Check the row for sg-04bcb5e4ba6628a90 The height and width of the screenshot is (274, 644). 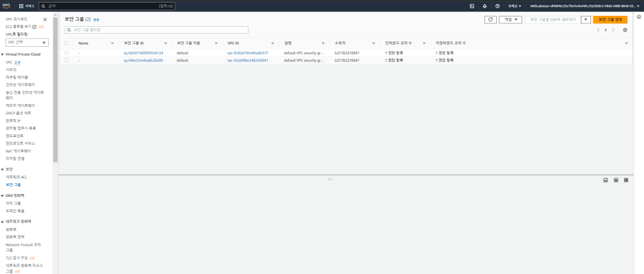(67, 60)
